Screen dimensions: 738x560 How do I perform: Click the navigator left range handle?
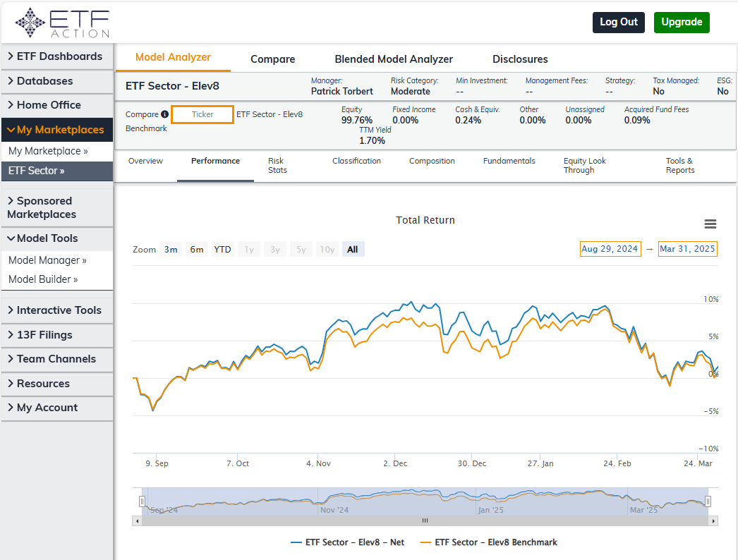(x=142, y=501)
